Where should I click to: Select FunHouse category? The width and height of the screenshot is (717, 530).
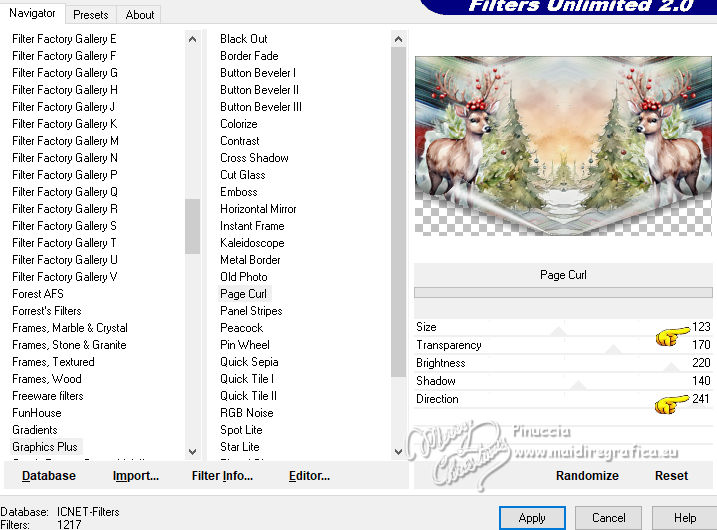click(x=37, y=413)
